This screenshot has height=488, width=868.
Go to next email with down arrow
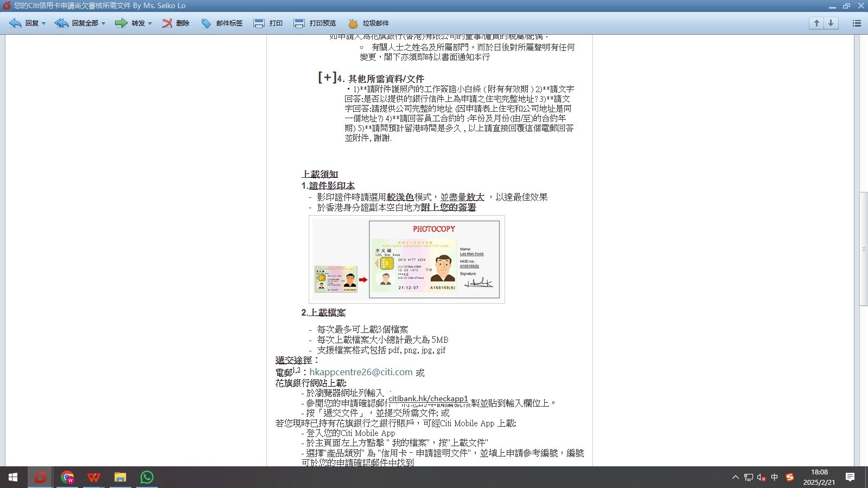tap(831, 23)
